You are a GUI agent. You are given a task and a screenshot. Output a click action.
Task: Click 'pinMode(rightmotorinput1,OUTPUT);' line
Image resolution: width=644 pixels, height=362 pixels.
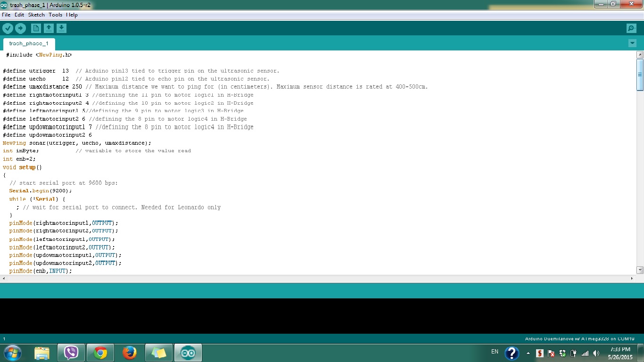pos(64,223)
